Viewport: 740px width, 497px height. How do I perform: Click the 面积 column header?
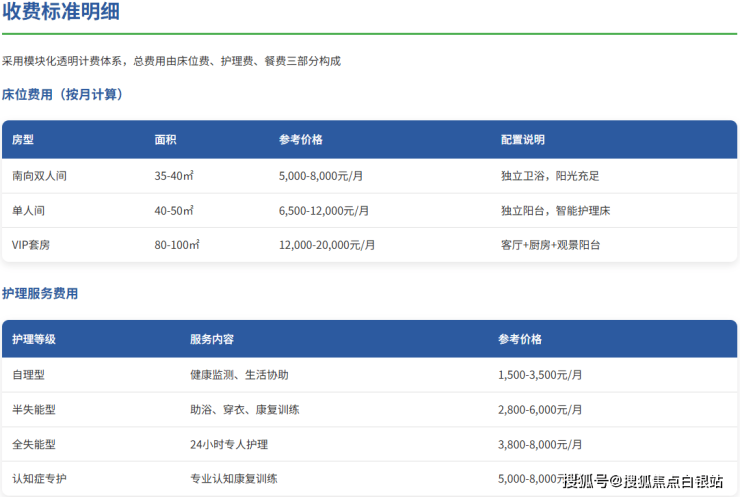coord(165,140)
